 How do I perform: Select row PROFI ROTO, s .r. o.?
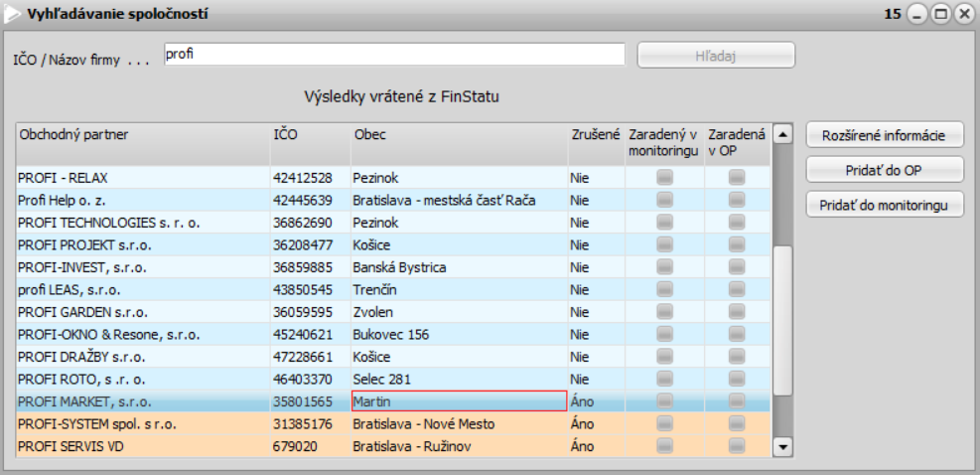point(393,380)
